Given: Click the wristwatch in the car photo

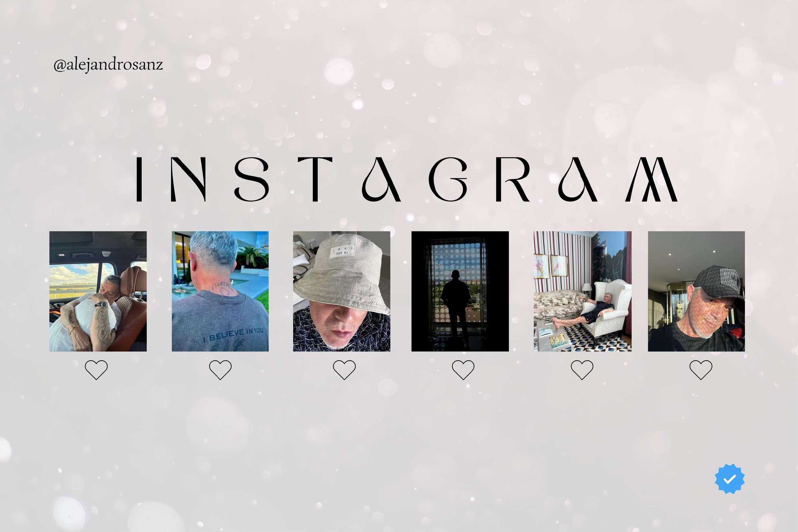Looking at the screenshot, I should pyautogui.click(x=101, y=305).
